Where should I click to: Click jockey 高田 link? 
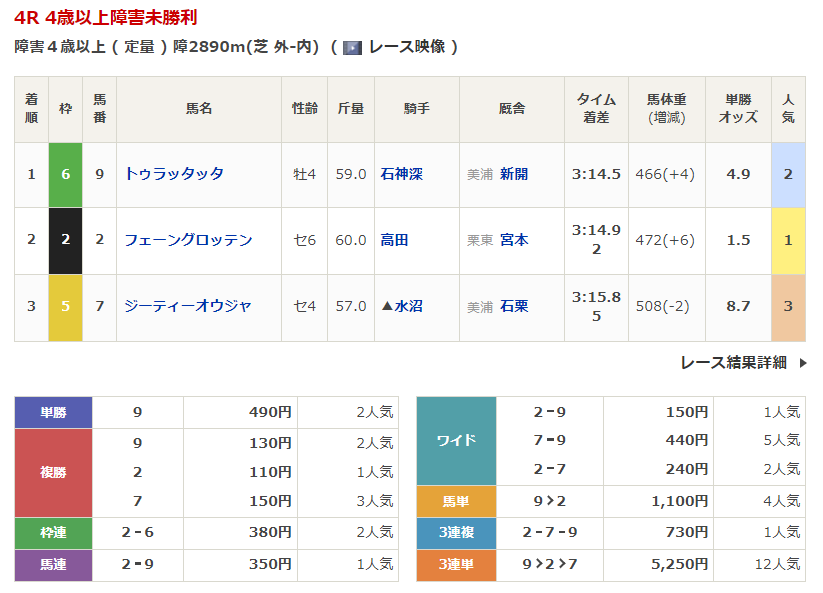(395, 240)
